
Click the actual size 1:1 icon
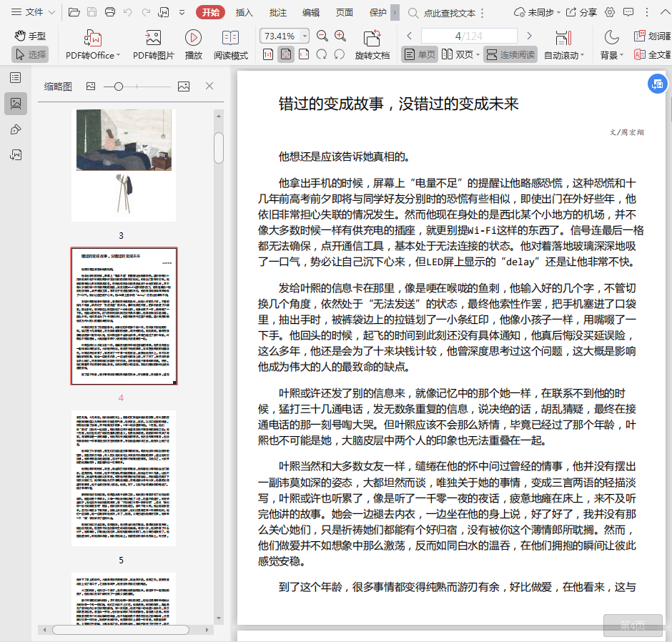[268, 54]
